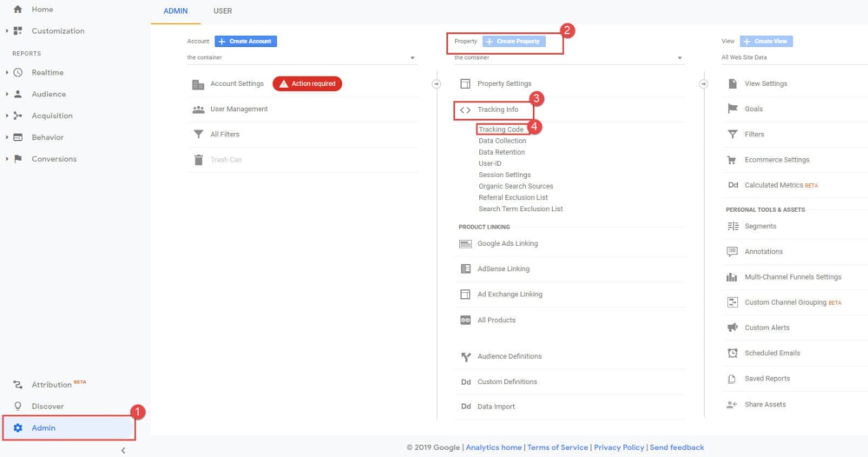Click the Acquisition icon

[x=17, y=116]
